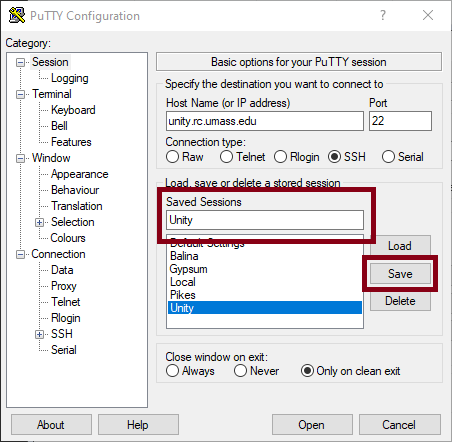Open the Logging category
Viewport: 452px width, 442px height.
pyautogui.click(x=70, y=78)
